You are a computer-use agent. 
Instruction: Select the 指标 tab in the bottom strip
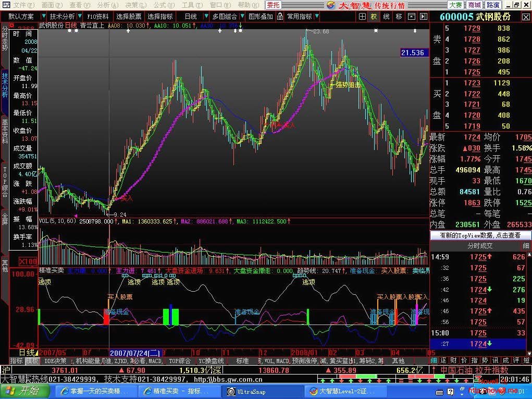[x=16, y=360]
